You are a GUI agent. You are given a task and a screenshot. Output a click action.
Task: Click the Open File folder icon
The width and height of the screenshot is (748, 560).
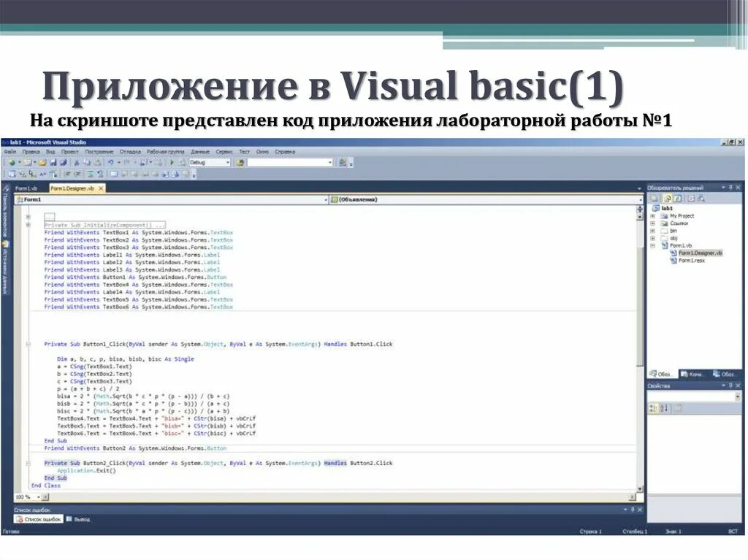[x=42, y=163]
